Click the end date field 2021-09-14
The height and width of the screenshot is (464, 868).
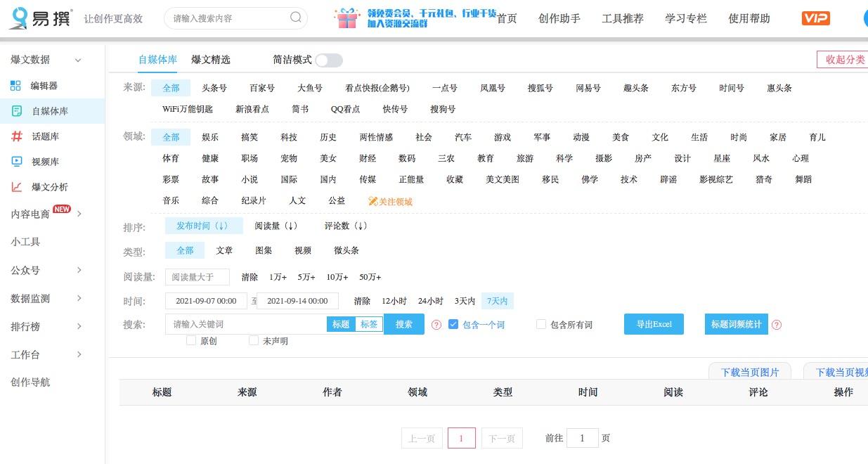298,301
